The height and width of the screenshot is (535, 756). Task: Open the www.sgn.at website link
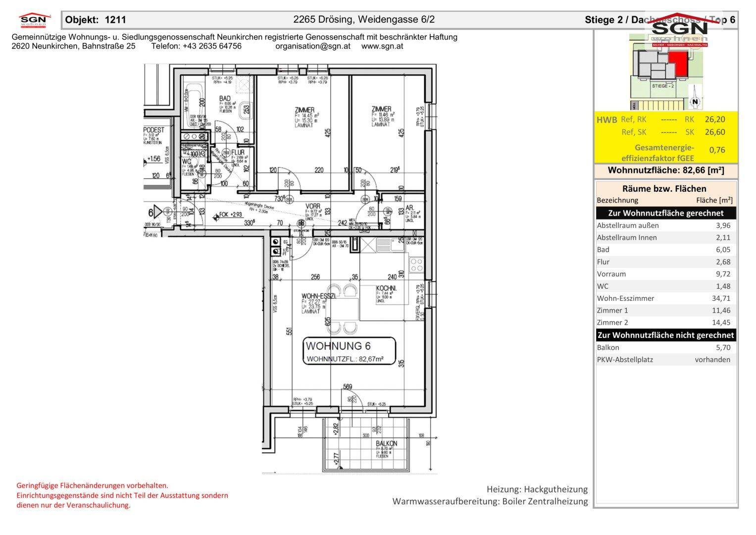tap(382, 46)
